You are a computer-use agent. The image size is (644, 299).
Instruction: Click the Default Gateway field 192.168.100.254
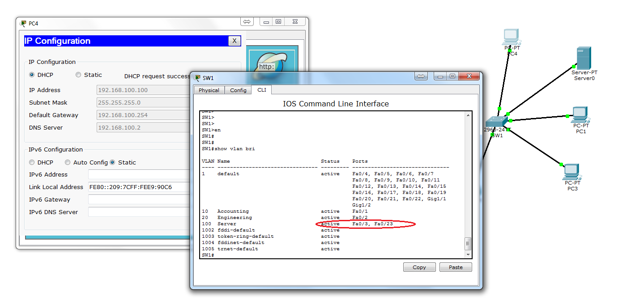click(143, 115)
